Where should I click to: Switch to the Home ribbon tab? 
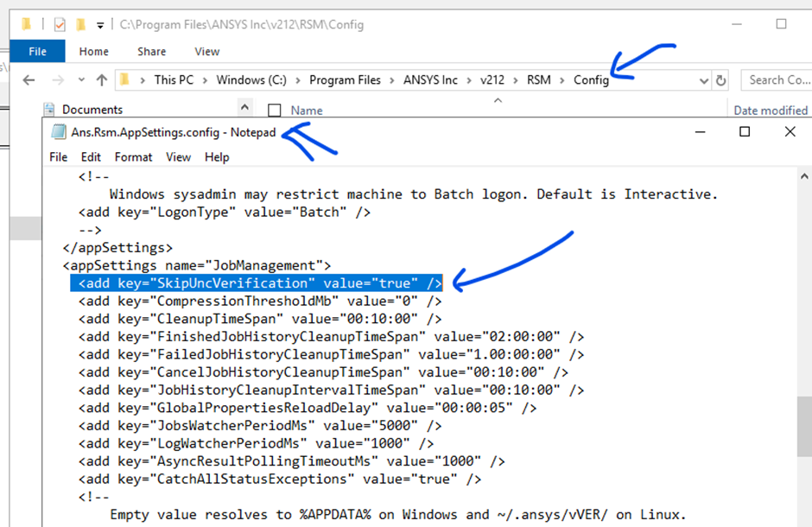pyautogui.click(x=94, y=51)
